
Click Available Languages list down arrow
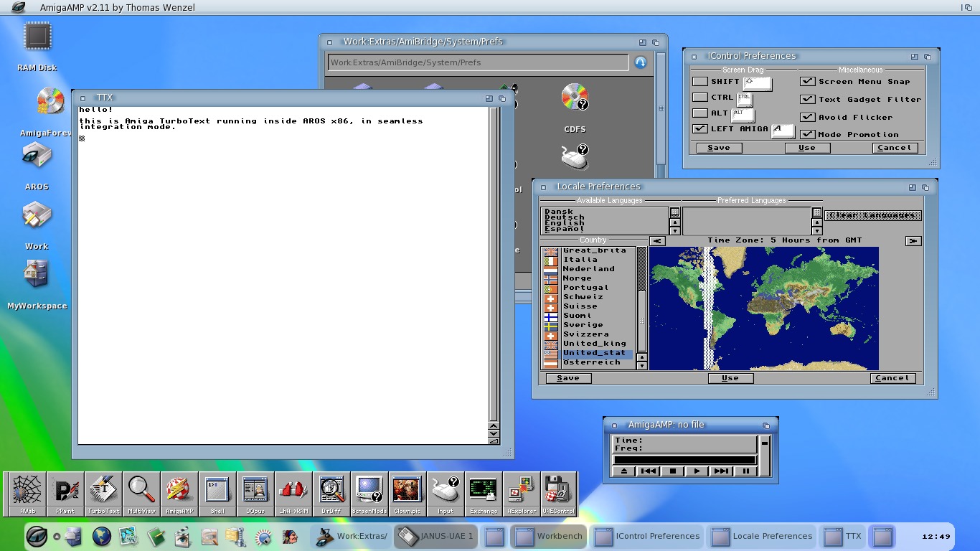click(674, 231)
